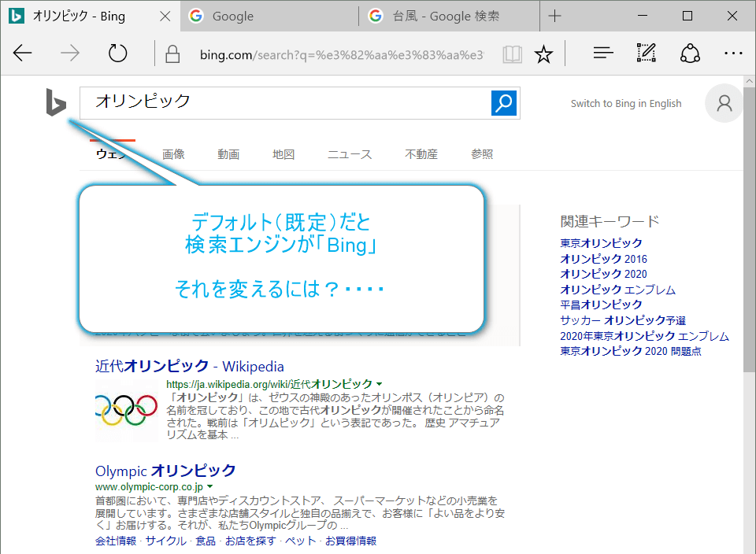756x554 pixels.
Task: Click the browser Back arrow
Action: tap(23, 54)
